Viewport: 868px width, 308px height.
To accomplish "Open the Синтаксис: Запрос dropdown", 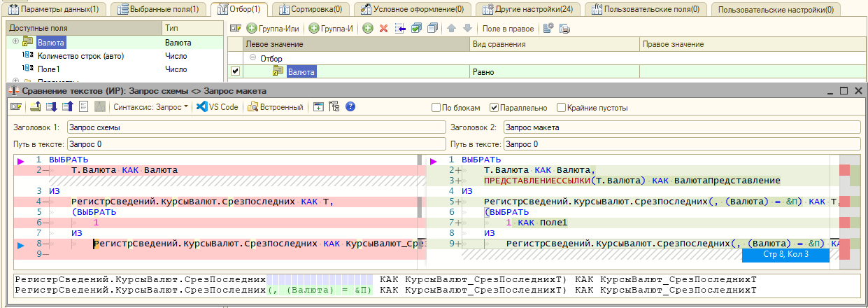I will coord(150,107).
